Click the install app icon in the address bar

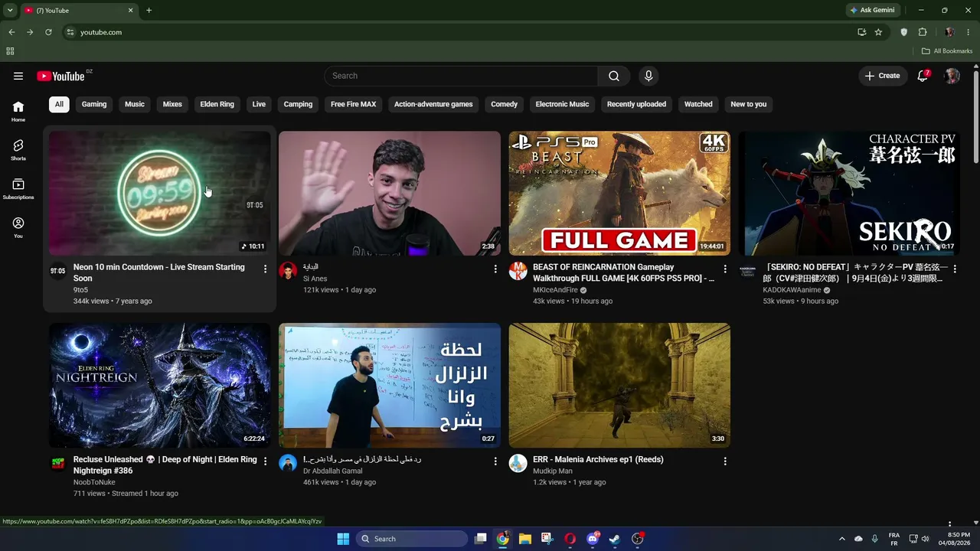(x=861, y=32)
